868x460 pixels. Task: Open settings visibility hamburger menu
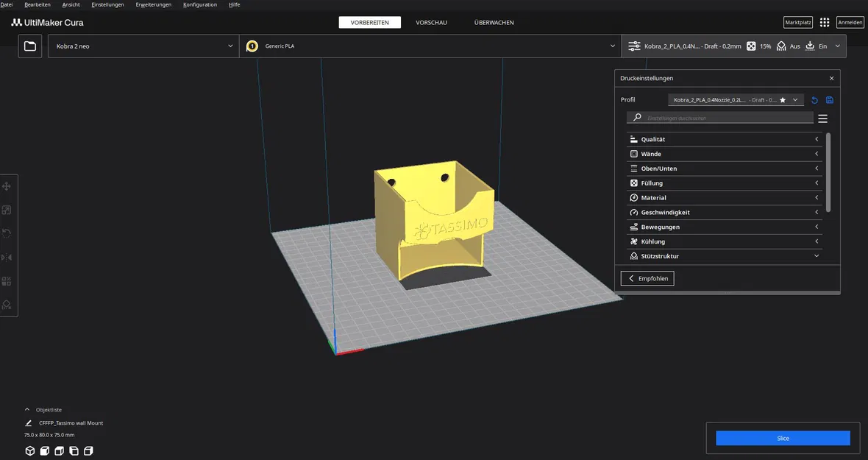click(822, 118)
